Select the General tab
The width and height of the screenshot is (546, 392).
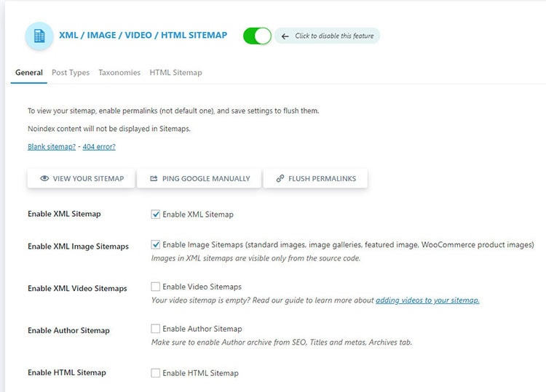[x=29, y=73]
